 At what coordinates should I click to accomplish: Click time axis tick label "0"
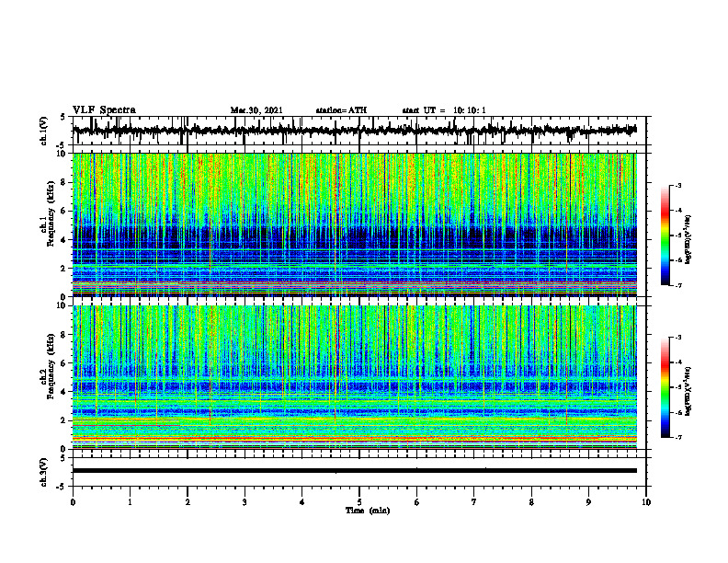pyautogui.click(x=73, y=502)
